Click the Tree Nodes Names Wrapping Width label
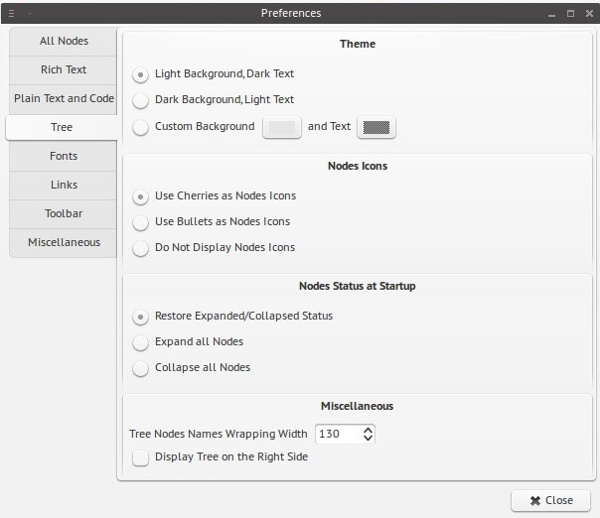The width and height of the screenshot is (600, 518). pos(218,434)
